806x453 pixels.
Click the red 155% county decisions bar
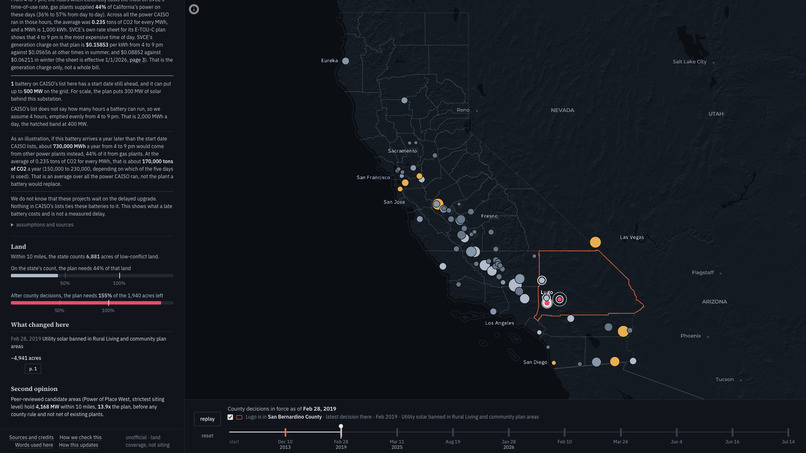pyautogui.click(x=92, y=303)
